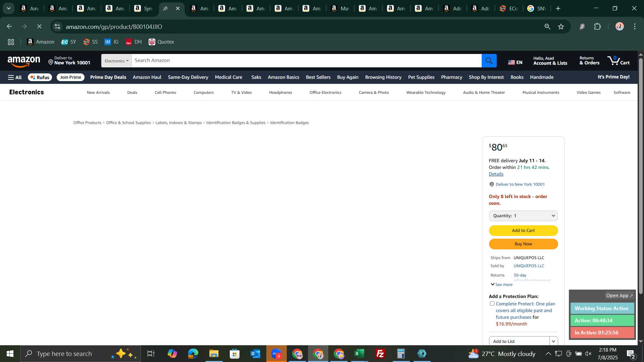Open the Extensions puzzle icon
The height and width of the screenshot is (362, 644).
597,26
